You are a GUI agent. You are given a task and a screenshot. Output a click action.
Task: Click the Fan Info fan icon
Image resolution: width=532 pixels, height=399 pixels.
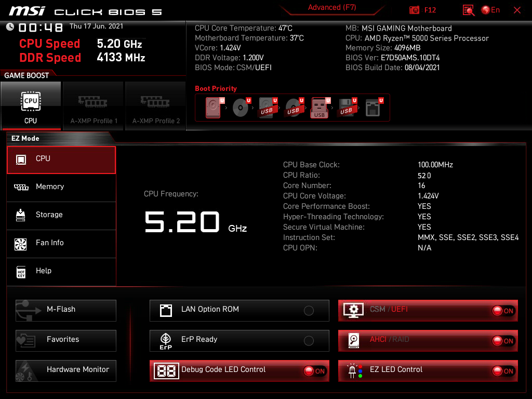point(20,243)
